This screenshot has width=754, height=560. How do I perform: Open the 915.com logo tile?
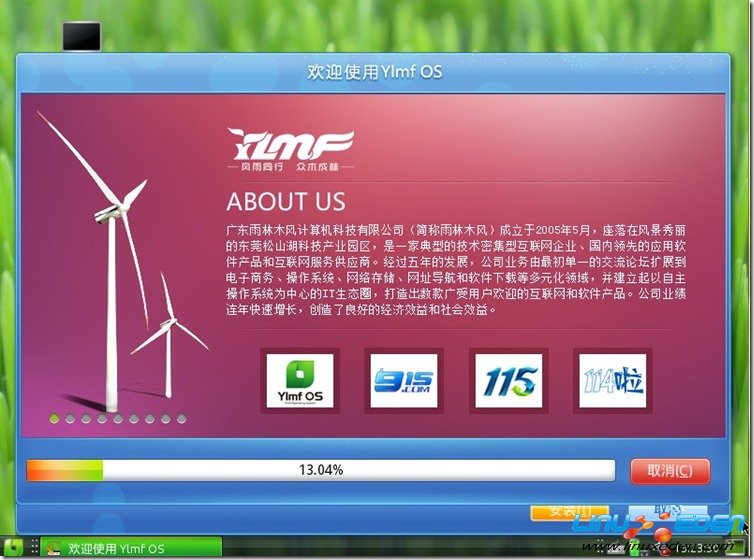tap(404, 381)
